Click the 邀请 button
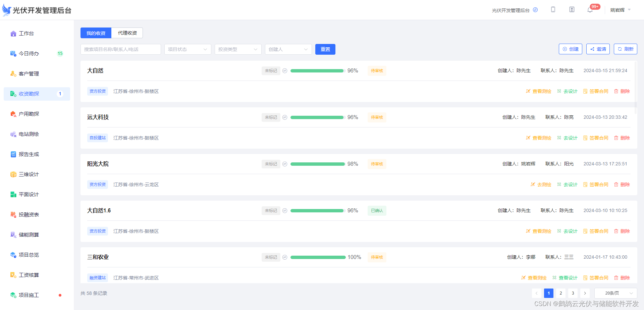 pyautogui.click(x=598, y=49)
